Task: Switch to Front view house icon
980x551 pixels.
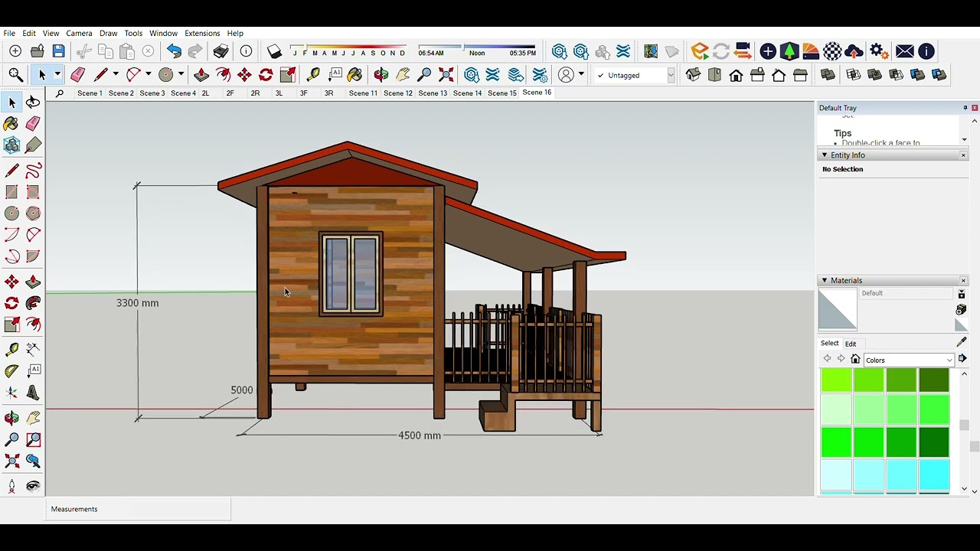Action: point(736,74)
